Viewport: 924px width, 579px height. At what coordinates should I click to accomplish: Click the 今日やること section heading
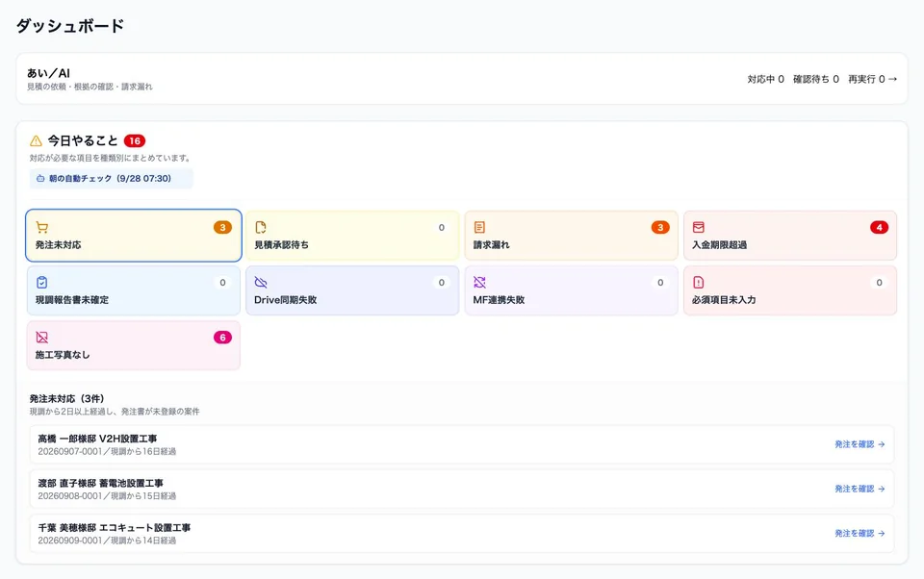(x=83, y=140)
